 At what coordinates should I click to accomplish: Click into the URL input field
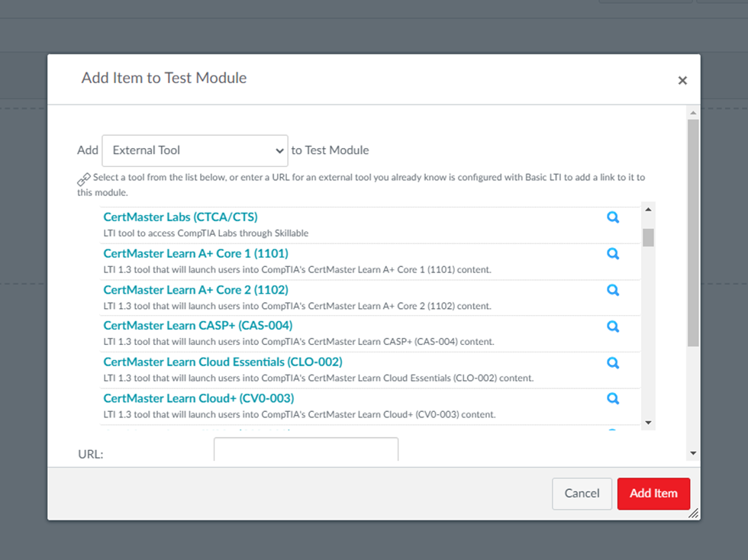pyautogui.click(x=305, y=450)
